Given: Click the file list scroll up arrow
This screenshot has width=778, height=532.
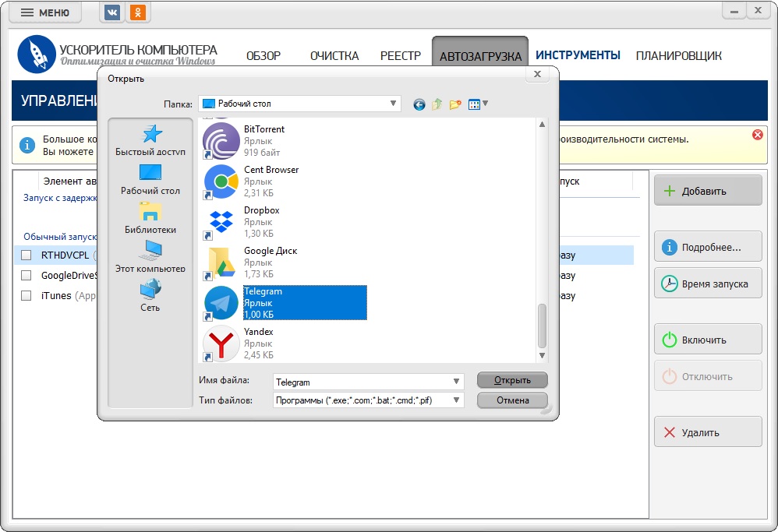Looking at the screenshot, I should [x=543, y=125].
